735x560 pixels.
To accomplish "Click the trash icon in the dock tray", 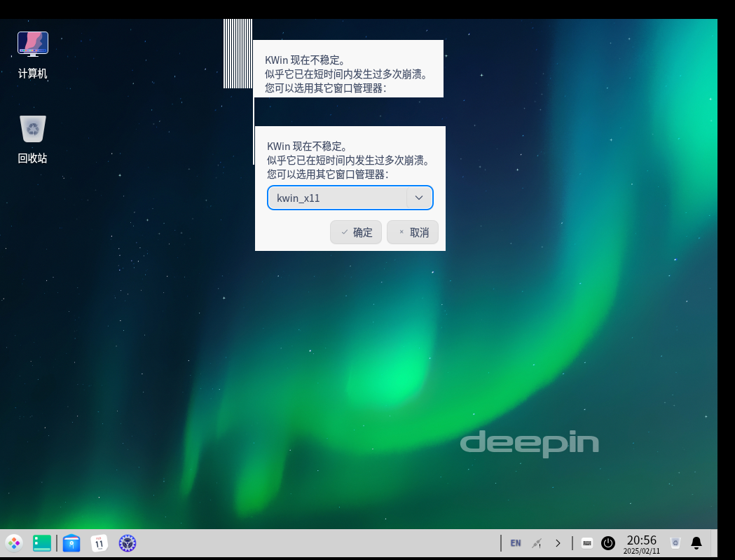I will coord(675,542).
